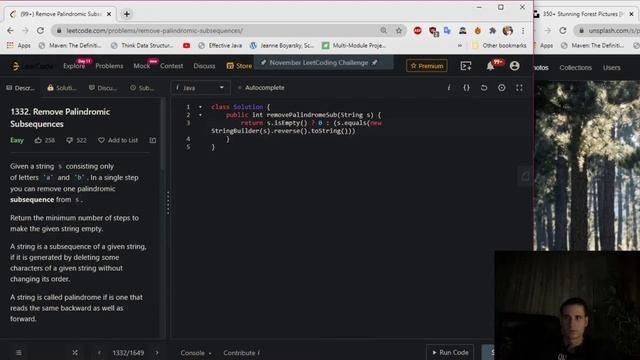Go to the next problem arrow

(x=157, y=353)
